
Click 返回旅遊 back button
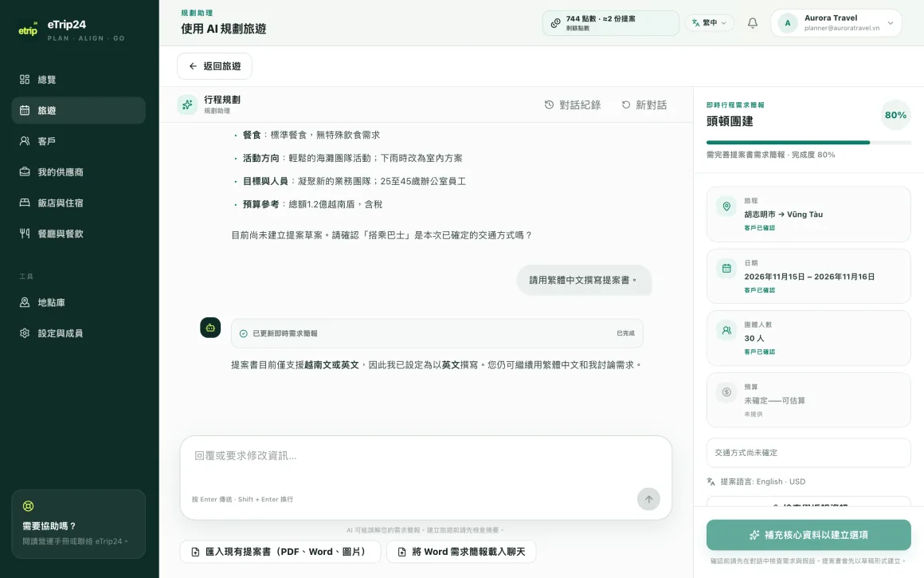(x=214, y=66)
